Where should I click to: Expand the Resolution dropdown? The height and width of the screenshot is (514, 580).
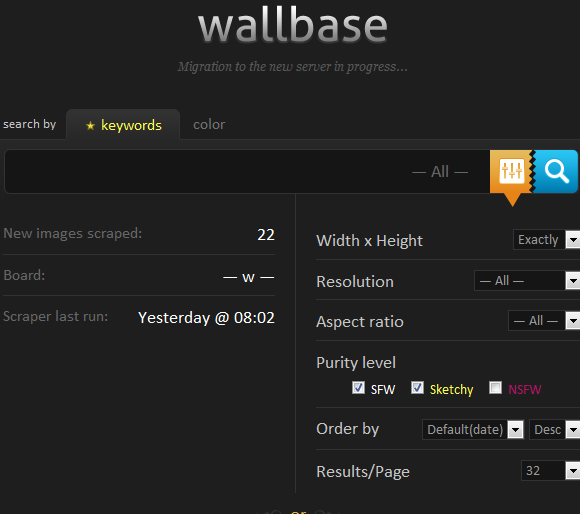click(527, 281)
